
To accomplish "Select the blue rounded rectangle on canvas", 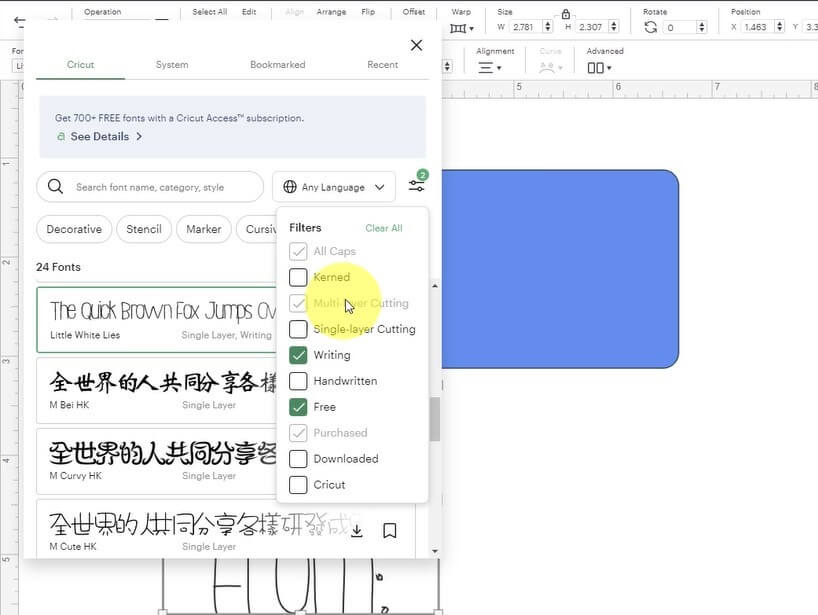I will pos(560,269).
